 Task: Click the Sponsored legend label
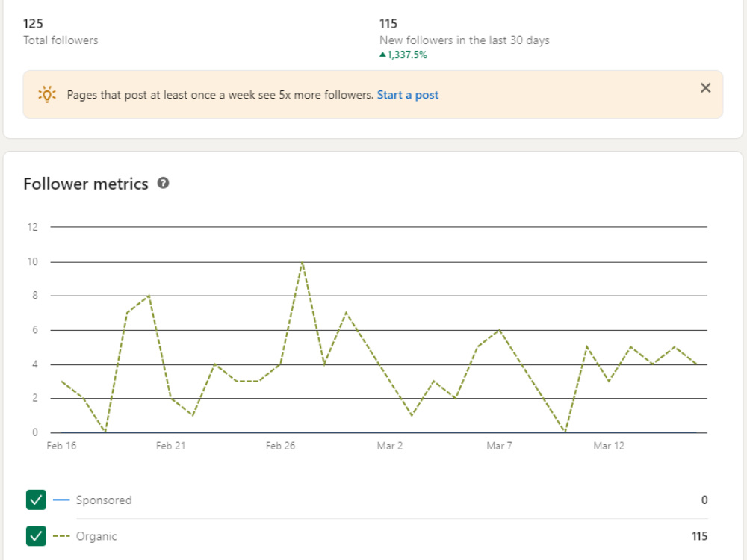coord(104,500)
